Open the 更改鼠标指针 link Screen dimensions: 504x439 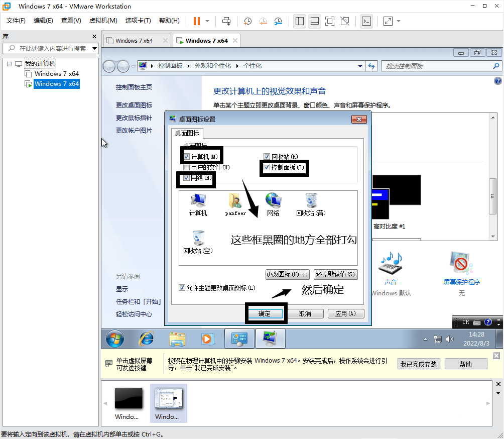click(134, 118)
